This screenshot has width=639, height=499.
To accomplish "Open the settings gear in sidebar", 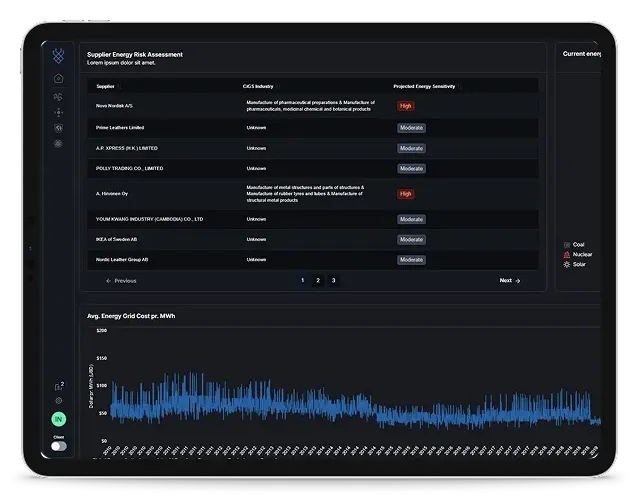I will [59, 401].
